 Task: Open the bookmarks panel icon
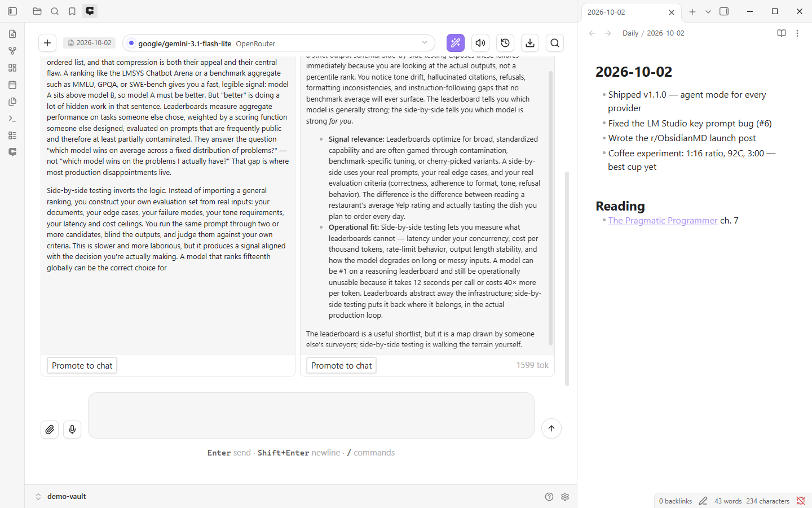pos(72,11)
